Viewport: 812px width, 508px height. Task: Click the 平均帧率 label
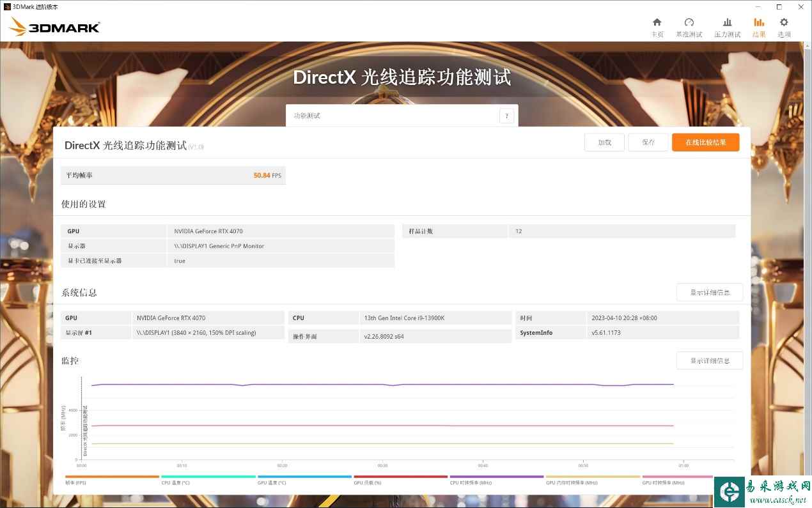point(80,175)
